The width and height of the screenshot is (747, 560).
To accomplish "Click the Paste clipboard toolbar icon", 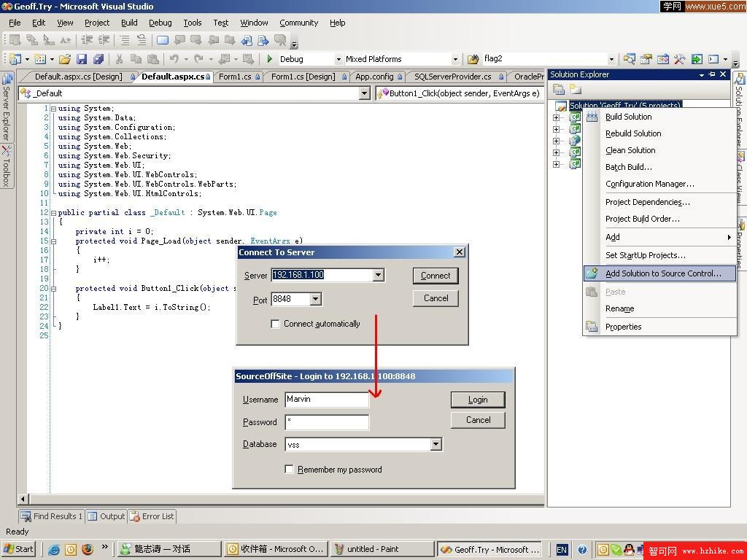I will [153, 59].
